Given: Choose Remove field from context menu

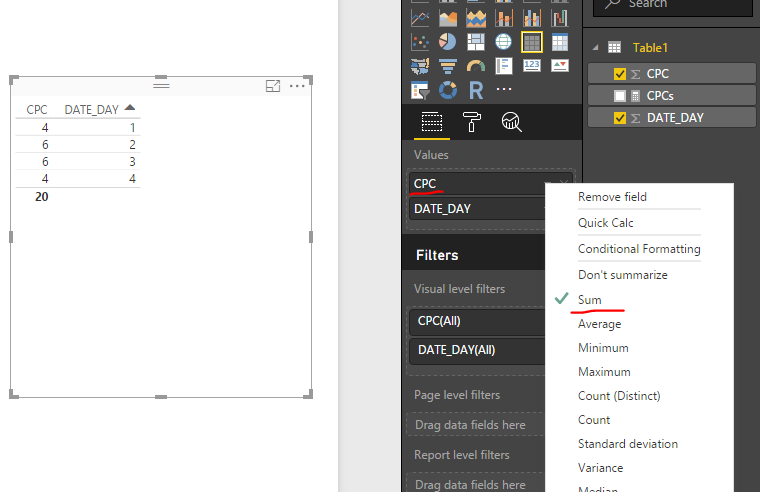Looking at the screenshot, I should tap(612, 197).
